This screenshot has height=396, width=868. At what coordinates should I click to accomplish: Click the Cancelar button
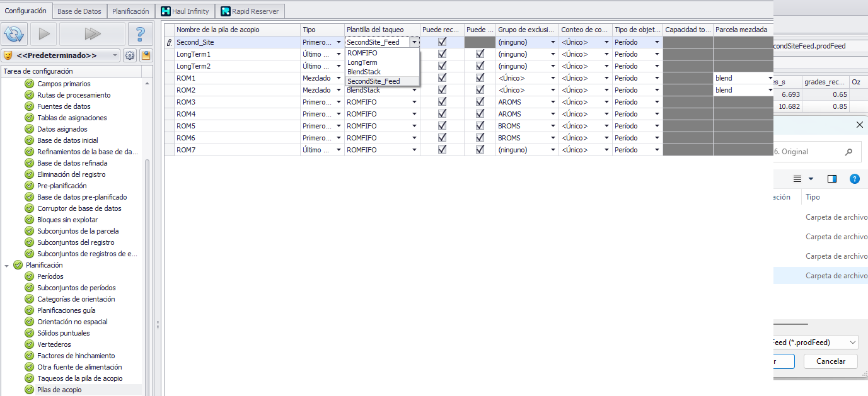click(x=830, y=361)
